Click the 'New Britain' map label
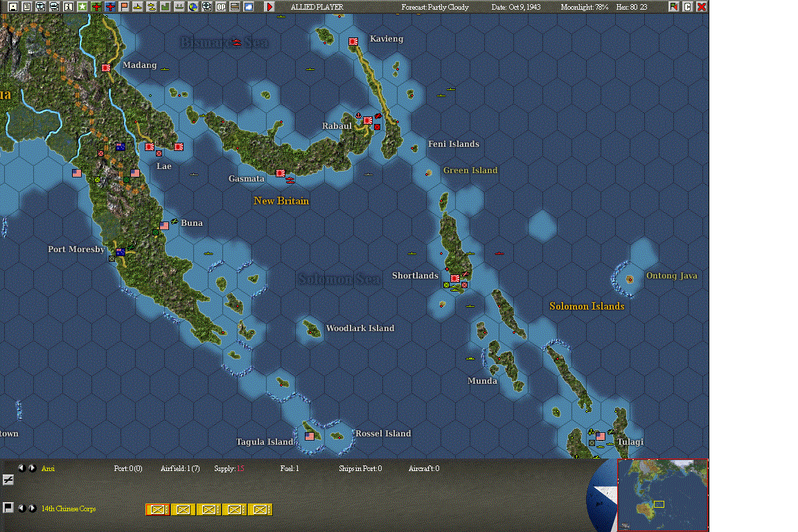Screen dimensions: 798x532 [281, 201]
